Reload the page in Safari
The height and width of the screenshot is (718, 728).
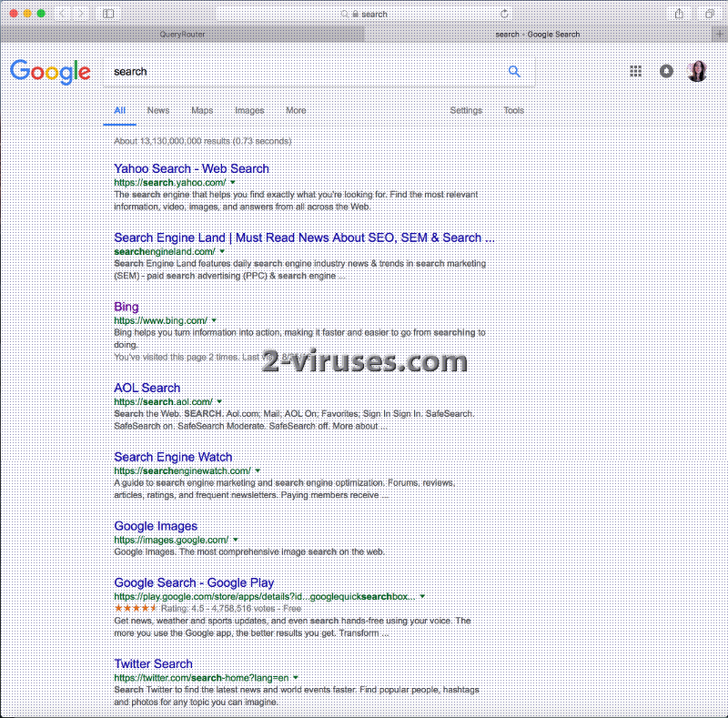click(x=505, y=14)
